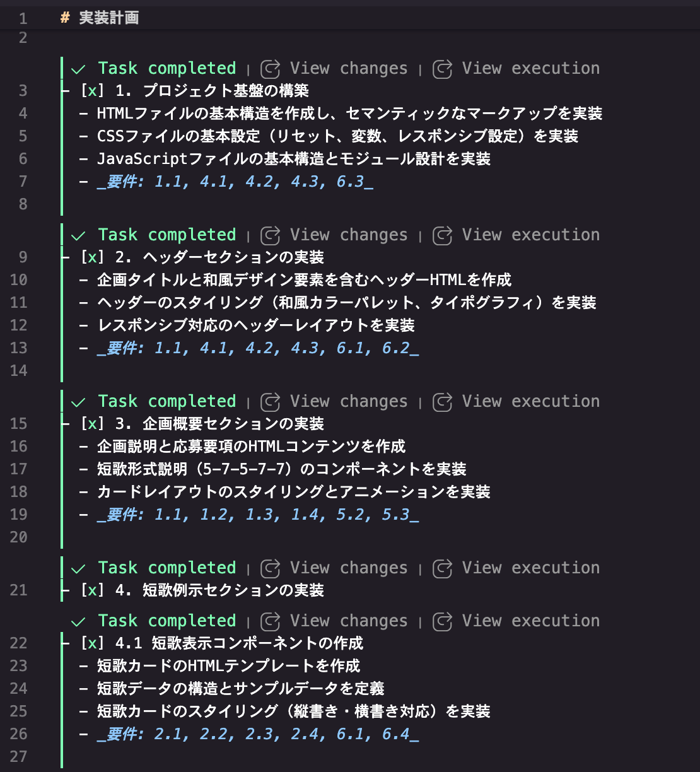Click the checkmark icon above task 4 短歌例示セクション

coord(78,569)
